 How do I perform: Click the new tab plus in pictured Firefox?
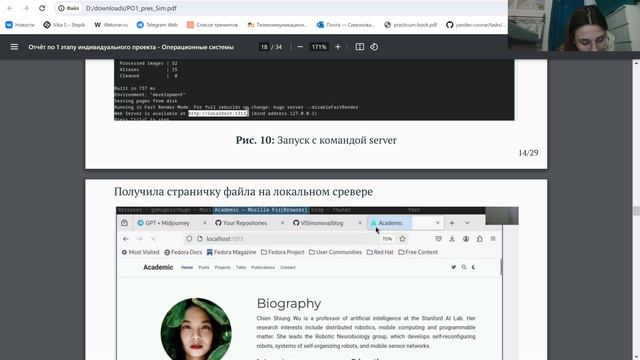(x=452, y=223)
